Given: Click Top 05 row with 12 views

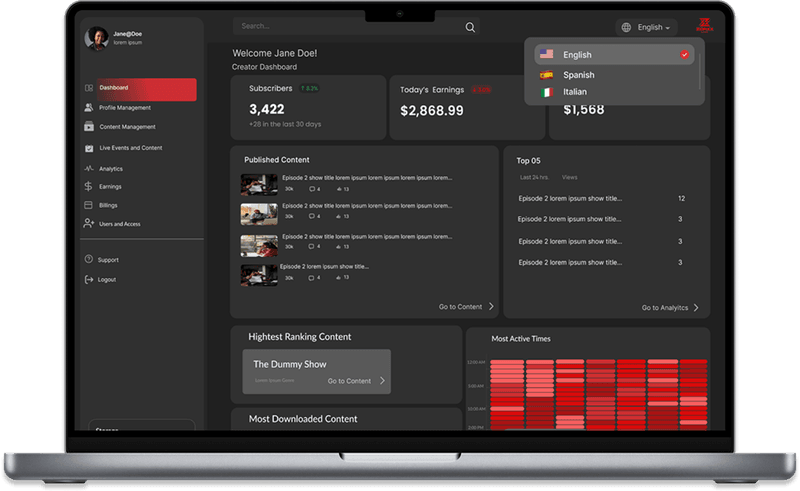Looking at the screenshot, I should click(602, 199).
